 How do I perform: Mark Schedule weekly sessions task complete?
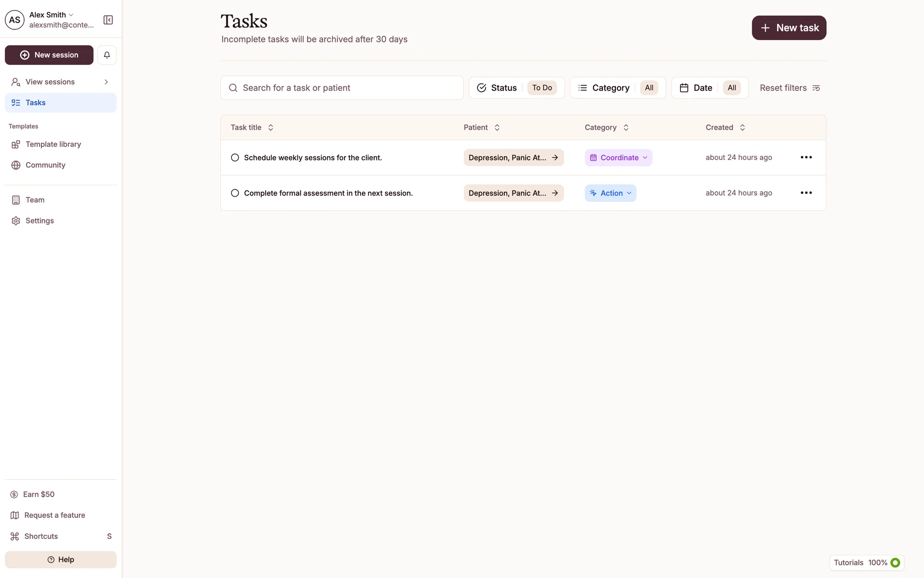tap(235, 158)
